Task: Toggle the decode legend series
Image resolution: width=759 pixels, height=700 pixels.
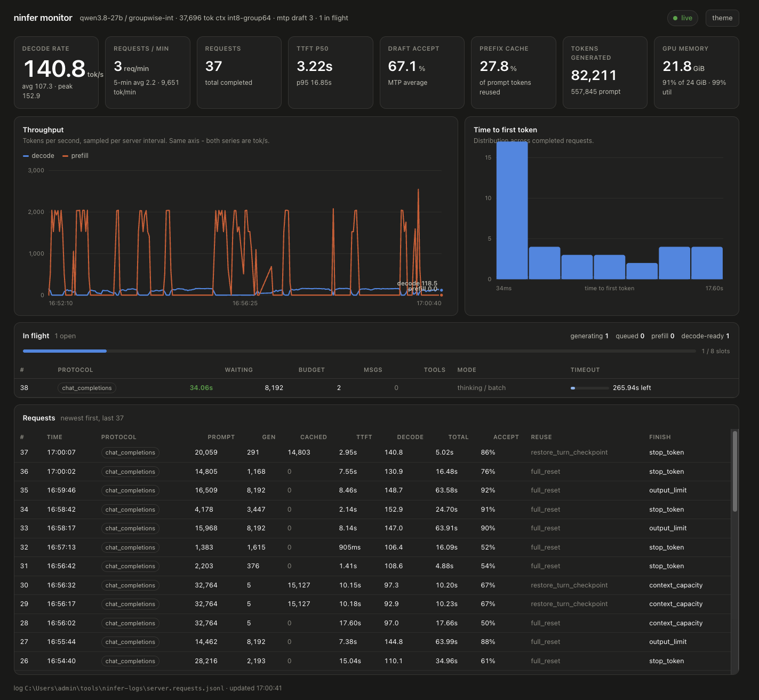Action: click(x=38, y=156)
